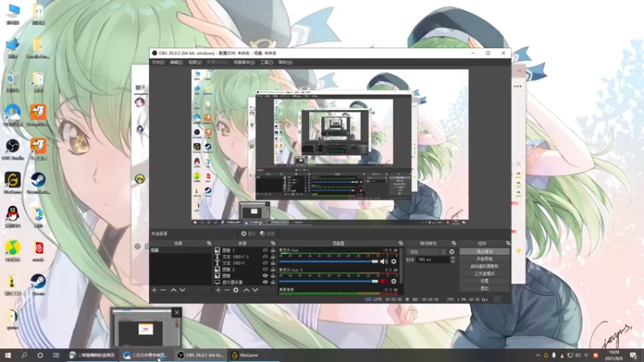Click the taskbar search magnifier
The width and height of the screenshot is (644, 362).
(24, 356)
